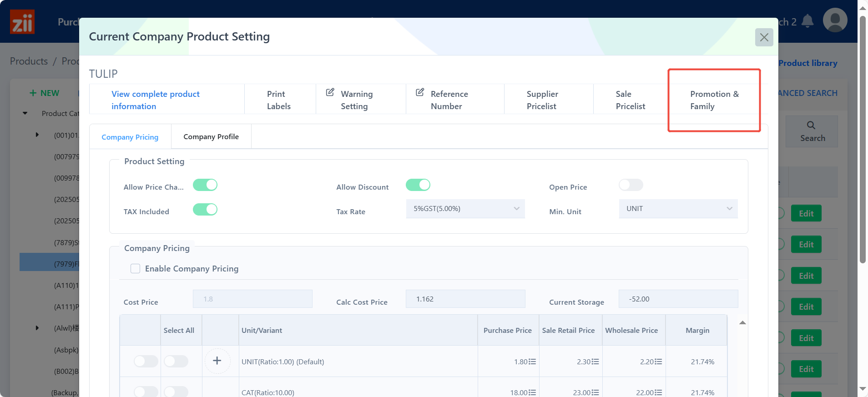Toggle Allow Discount switch
The width and height of the screenshot is (868, 397).
[x=418, y=185]
